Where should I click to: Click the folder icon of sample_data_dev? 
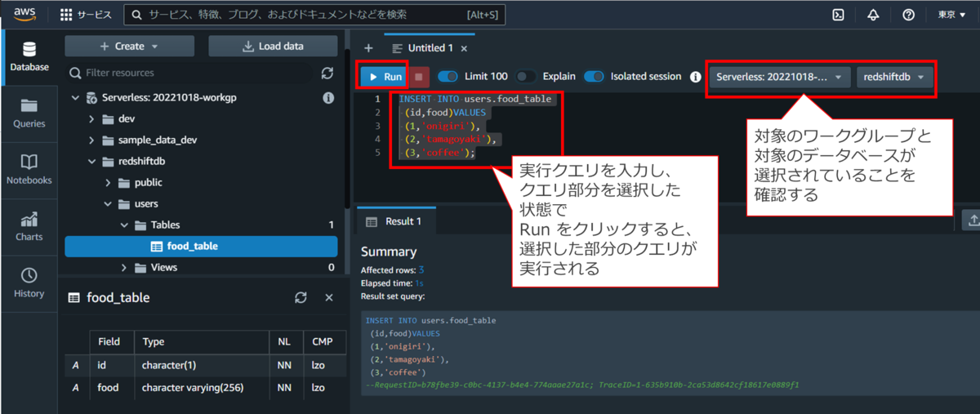coord(109,140)
